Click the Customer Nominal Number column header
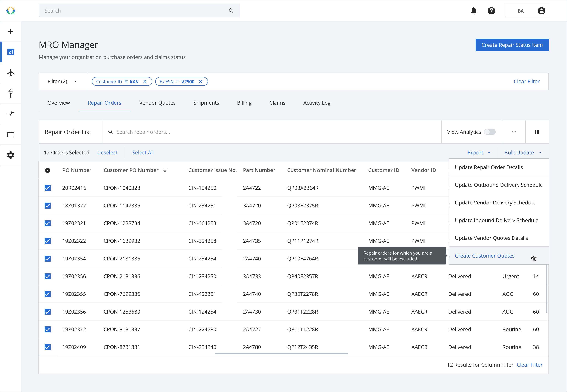This screenshot has height=392, width=567. click(x=321, y=170)
